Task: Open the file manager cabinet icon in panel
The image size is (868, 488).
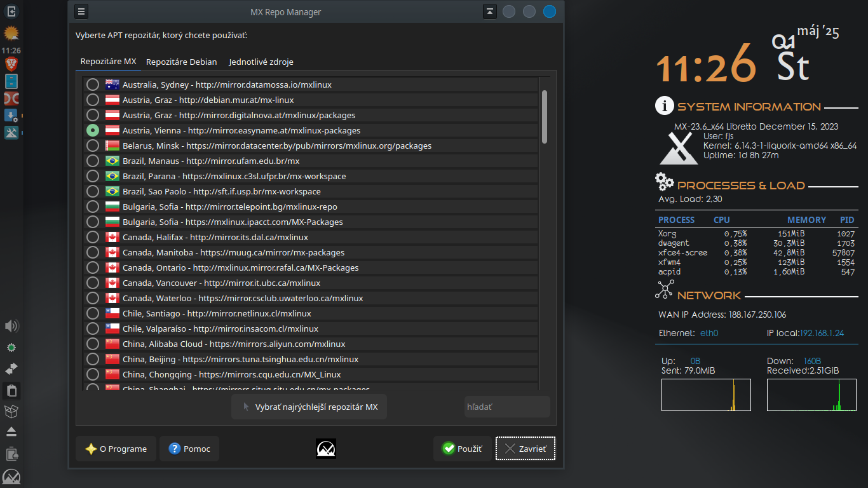Action: [11, 81]
